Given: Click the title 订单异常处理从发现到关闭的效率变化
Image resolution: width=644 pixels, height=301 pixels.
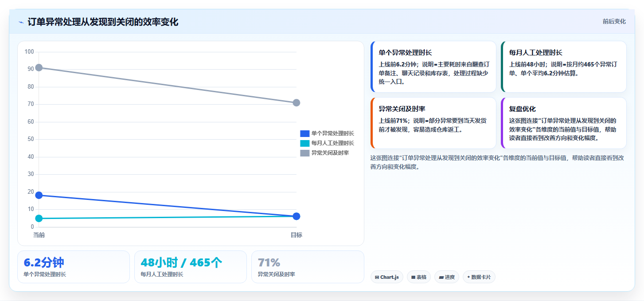Looking at the screenshot, I should (x=103, y=22).
